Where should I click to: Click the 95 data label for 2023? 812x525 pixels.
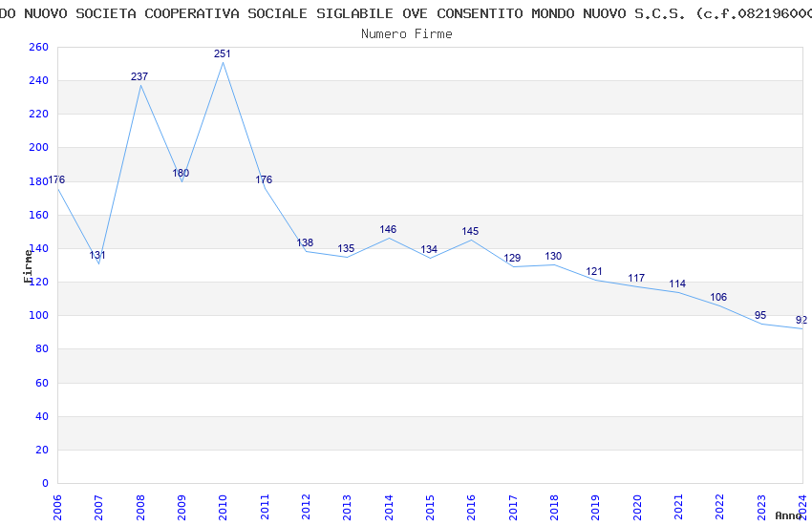pyautogui.click(x=760, y=316)
